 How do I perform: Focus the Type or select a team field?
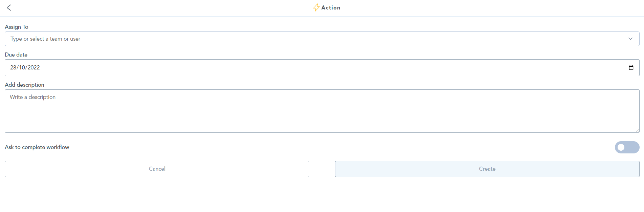pos(322,39)
